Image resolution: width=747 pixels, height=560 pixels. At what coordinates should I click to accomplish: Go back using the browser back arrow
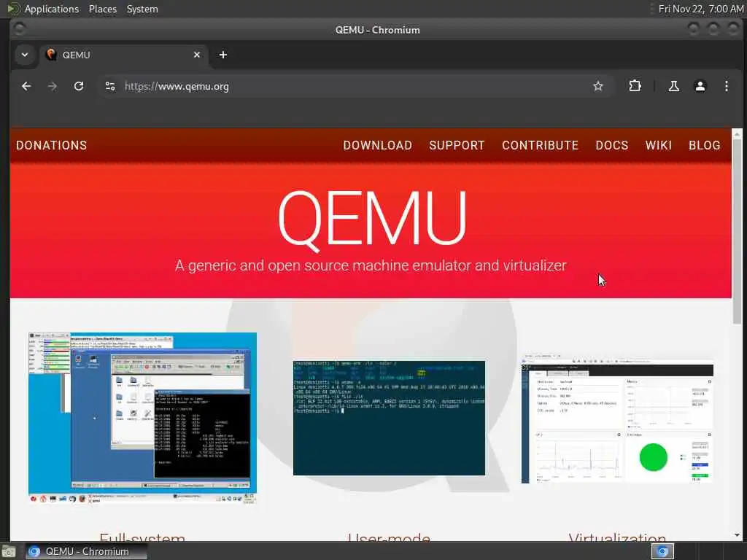pyautogui.click(x=26, y=86)
